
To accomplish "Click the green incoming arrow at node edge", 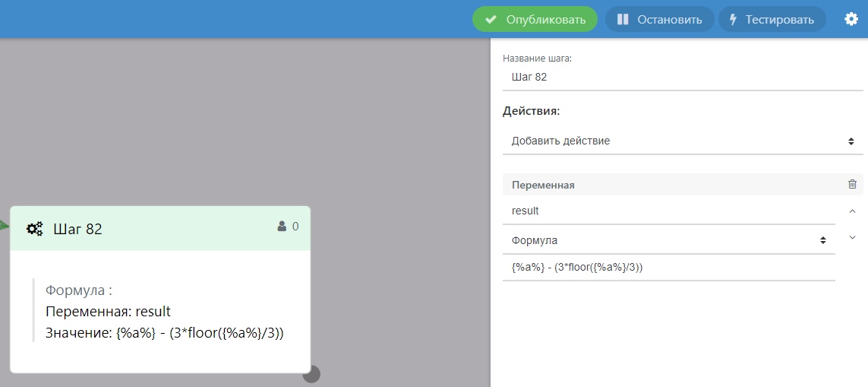I will click(4, 226).
